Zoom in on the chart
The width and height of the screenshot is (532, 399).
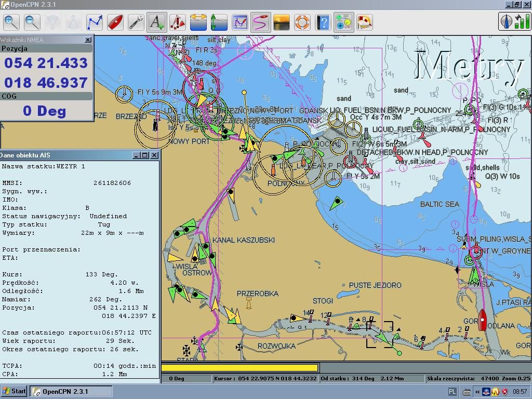(11, 22)
